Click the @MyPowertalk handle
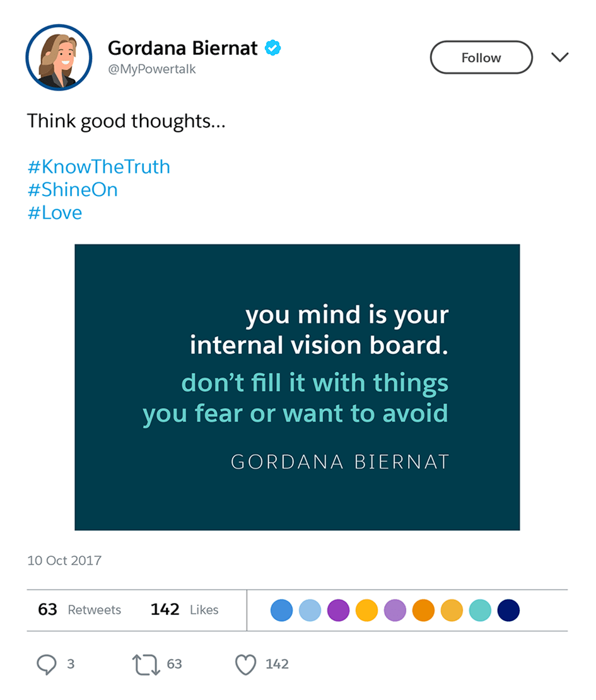This screenshot has width=596, height=700. [x=152, y=69]
